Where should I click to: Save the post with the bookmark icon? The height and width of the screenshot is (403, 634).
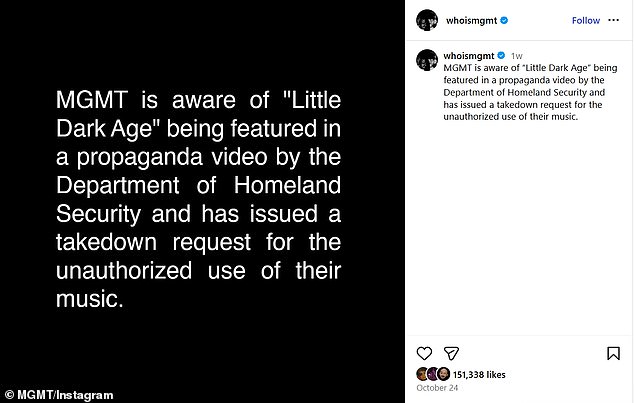click(612, 353)
